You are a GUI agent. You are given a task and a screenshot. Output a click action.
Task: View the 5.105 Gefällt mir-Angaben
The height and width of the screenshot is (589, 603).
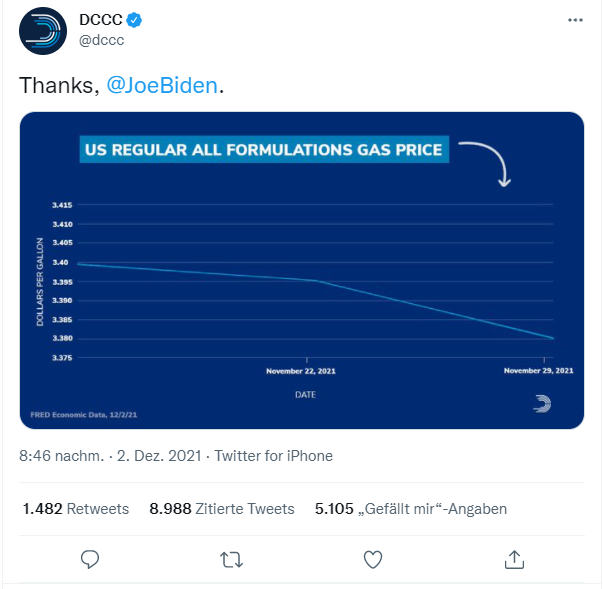410,509
